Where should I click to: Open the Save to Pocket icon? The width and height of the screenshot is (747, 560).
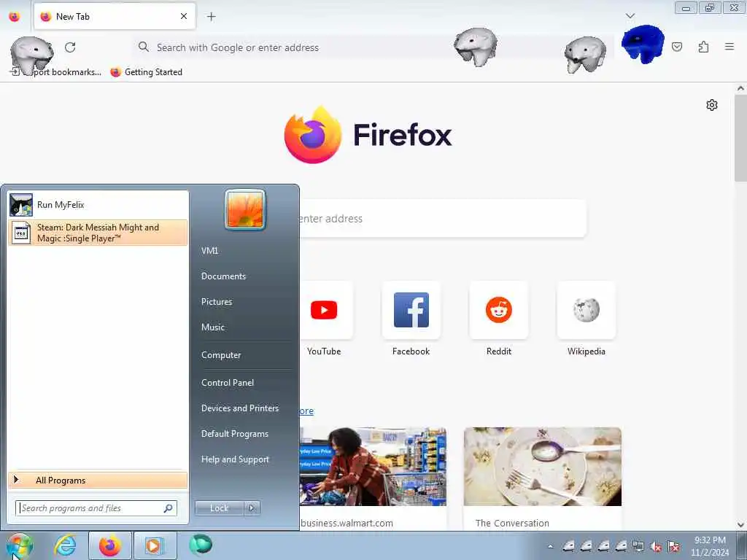pyautogui.click(x=676, y=47)
